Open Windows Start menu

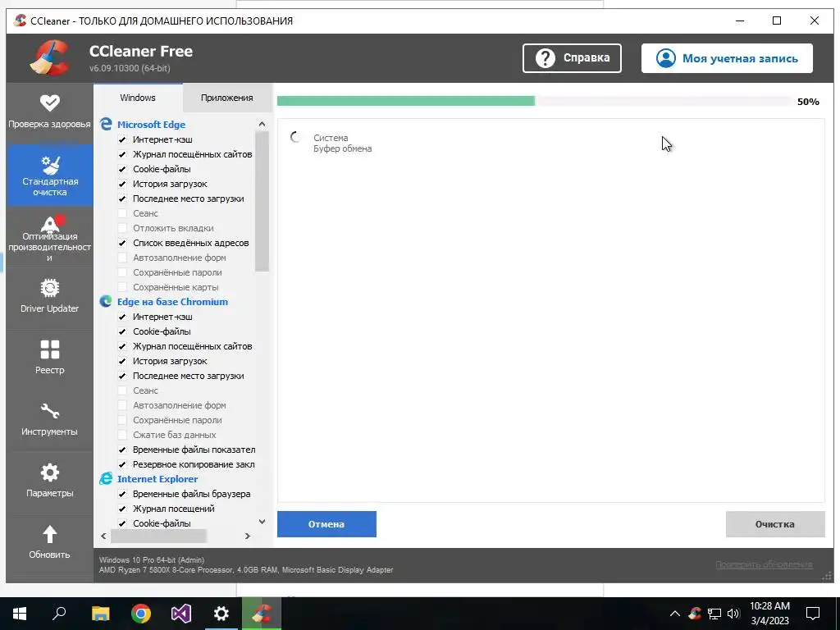pos(20,614)
